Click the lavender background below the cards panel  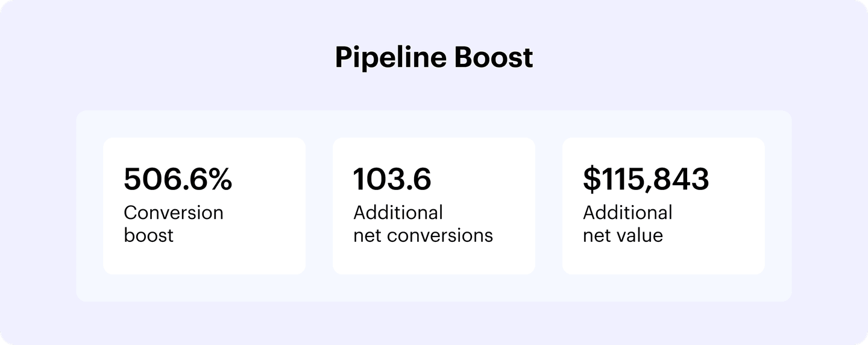click(434, 323)
